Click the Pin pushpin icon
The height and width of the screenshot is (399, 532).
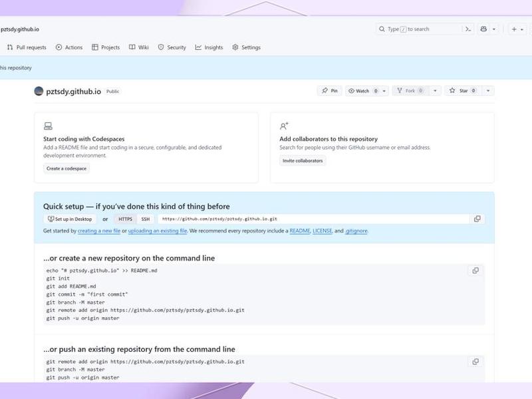click(x=325, y=90)
